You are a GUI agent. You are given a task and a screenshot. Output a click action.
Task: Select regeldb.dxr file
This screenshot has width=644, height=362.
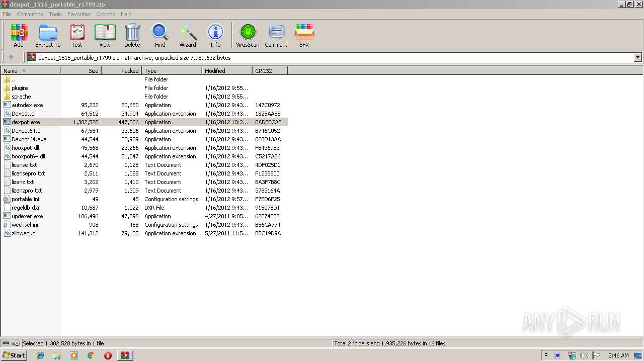26,208
